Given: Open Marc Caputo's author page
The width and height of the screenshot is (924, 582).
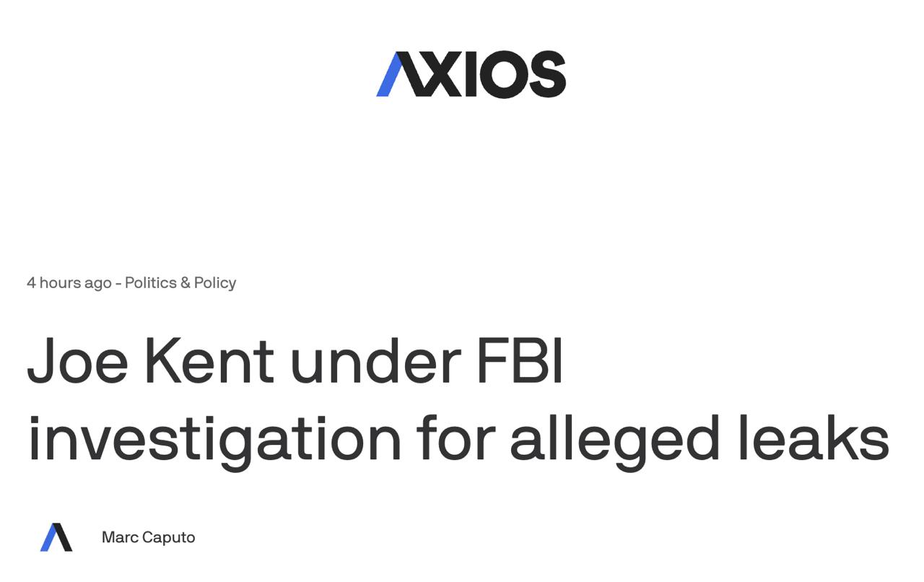Looking at the screenshot, I should [148, 537].
